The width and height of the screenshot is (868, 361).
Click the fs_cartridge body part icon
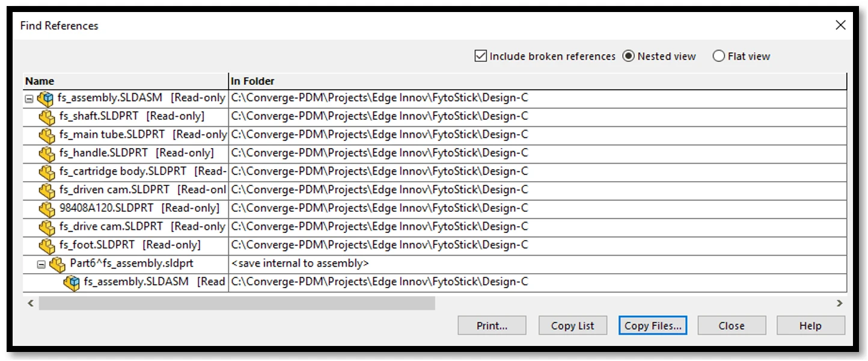coord(47,172)
